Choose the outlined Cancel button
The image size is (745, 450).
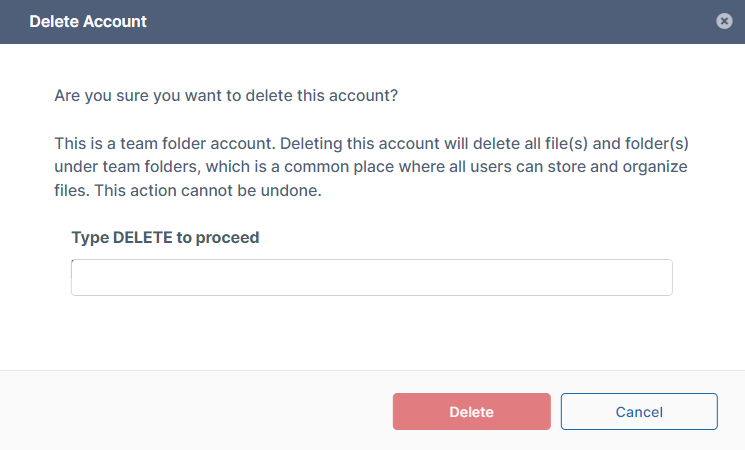click(x=638, y=411)
